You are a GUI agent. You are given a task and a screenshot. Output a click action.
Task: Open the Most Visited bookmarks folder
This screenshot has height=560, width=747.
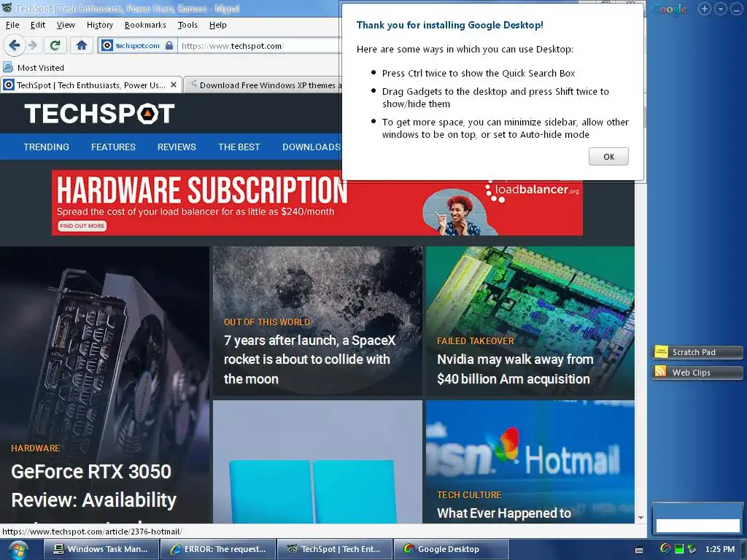point(34,68)
